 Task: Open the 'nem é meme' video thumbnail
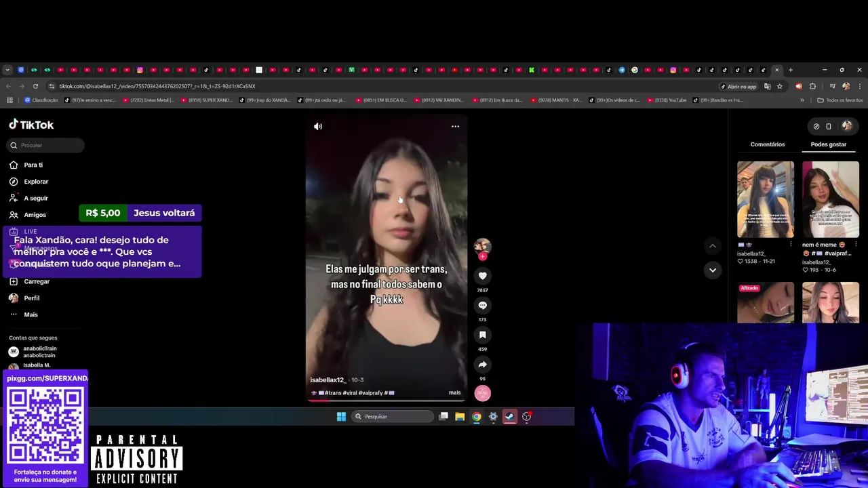pos(831,199)
